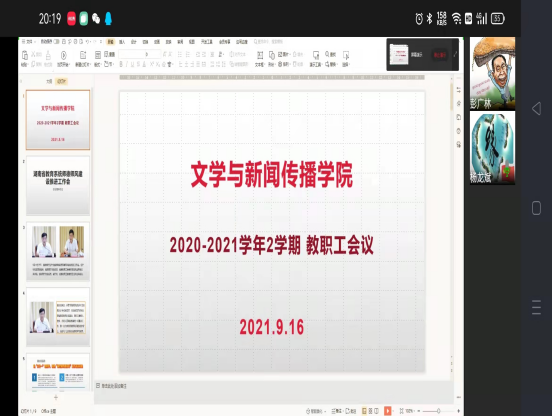Click the orange Play slideshow button
The width and height of the screenshot is (553, 416).
[x=388, y=411]
